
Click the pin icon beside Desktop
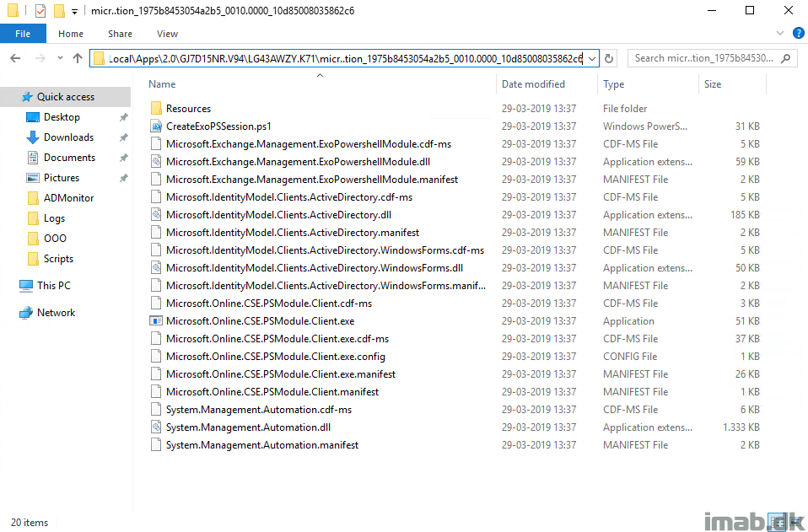click(x=124, y=117)
